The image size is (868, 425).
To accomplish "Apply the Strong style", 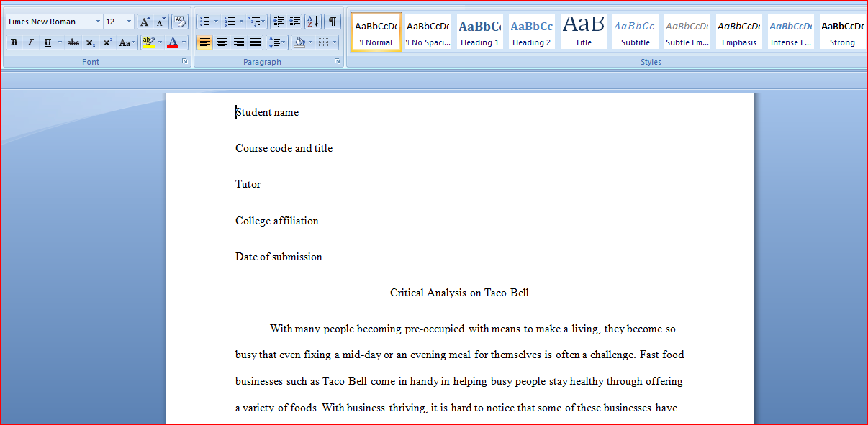I will click(842, 32).
